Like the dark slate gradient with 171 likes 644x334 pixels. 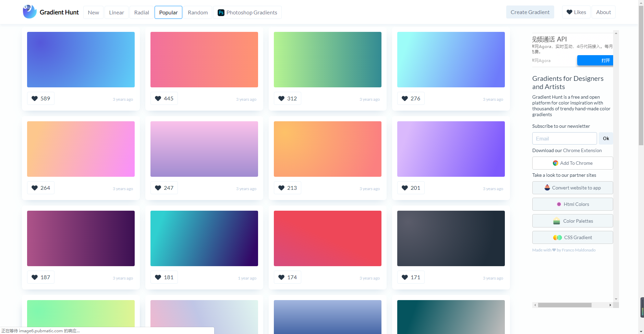click(x=411, y=277)
